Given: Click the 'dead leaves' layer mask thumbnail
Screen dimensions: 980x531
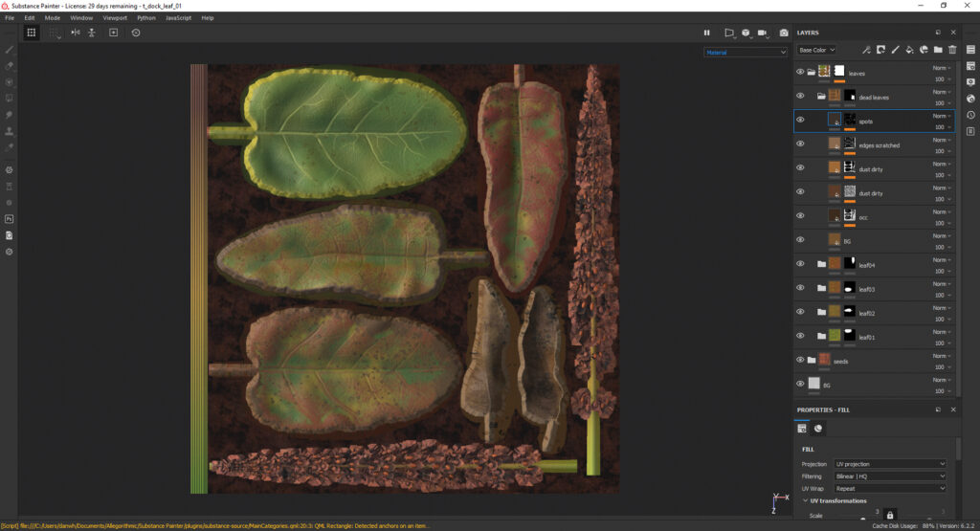Looking at the screenshot, I should pos(849,96).
